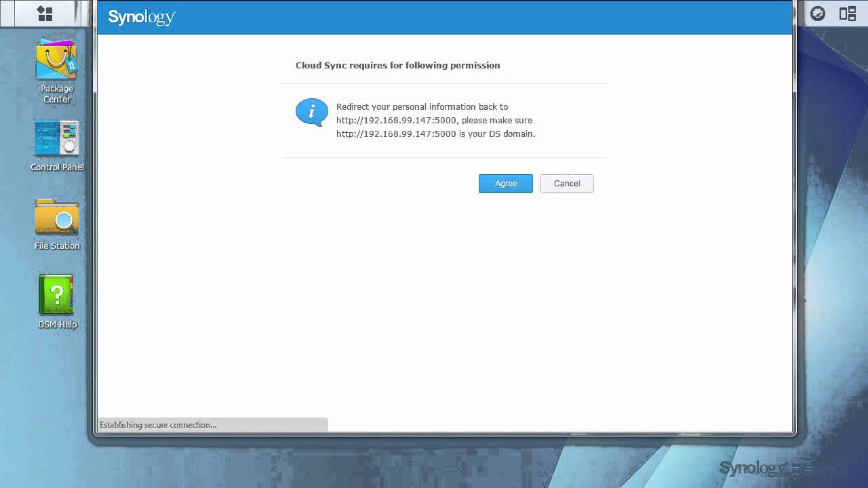
Task: Click the circular badge icon top right
Action: click(817, 13)
